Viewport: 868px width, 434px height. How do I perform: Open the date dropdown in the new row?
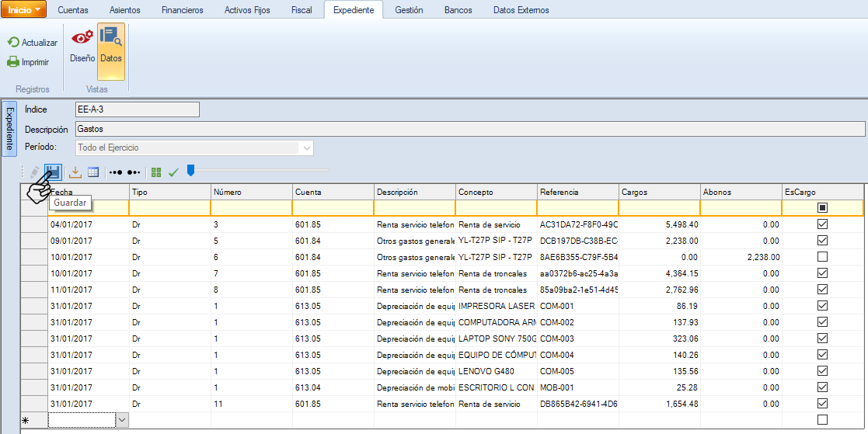pos(121,419)
